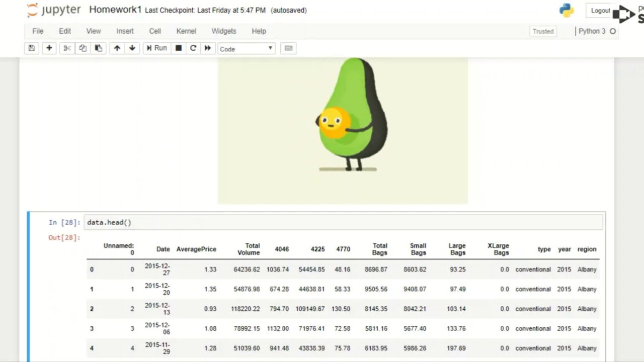Open the View menu

94,31
